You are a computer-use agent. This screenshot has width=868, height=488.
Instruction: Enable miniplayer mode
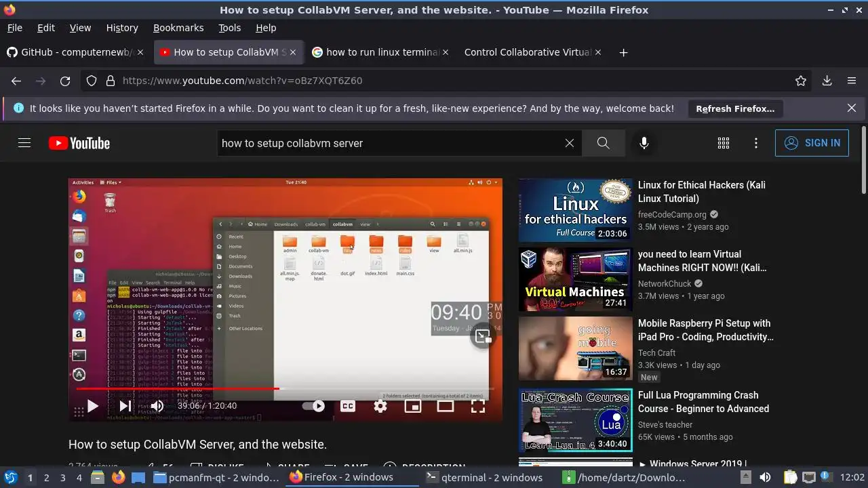(x=412, y=406)
